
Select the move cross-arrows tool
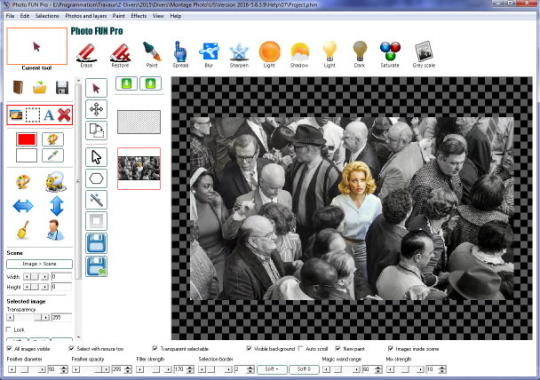point(96,110)
